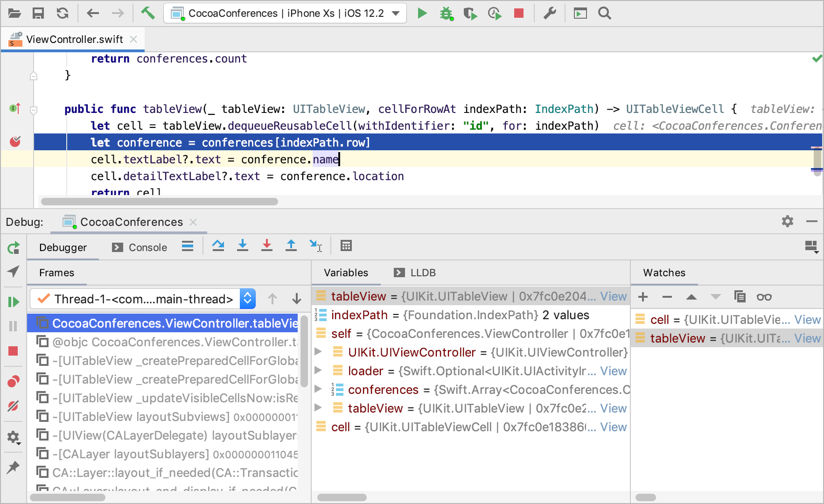The height and width of the screenshot is (504, 824).
Task: Toggle show watches in variables glasses icon
Action: (x=764, y=297)
